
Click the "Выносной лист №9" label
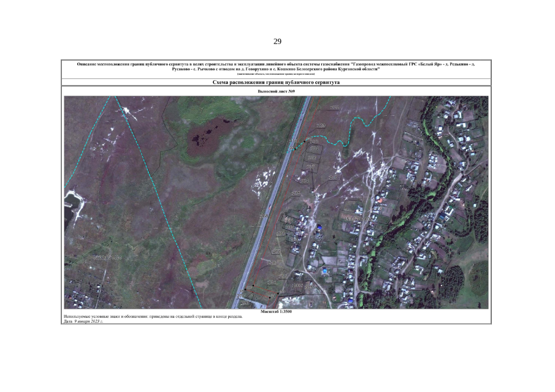click(x=276, y=91)
